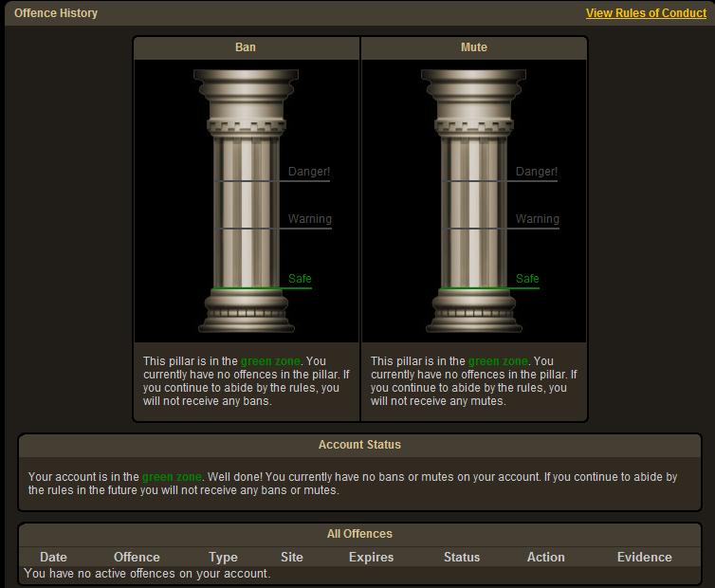The width and height of the screenshot is (715, 588).
Task: Click 'You have no active offences' message
Action: coord(147,574)
